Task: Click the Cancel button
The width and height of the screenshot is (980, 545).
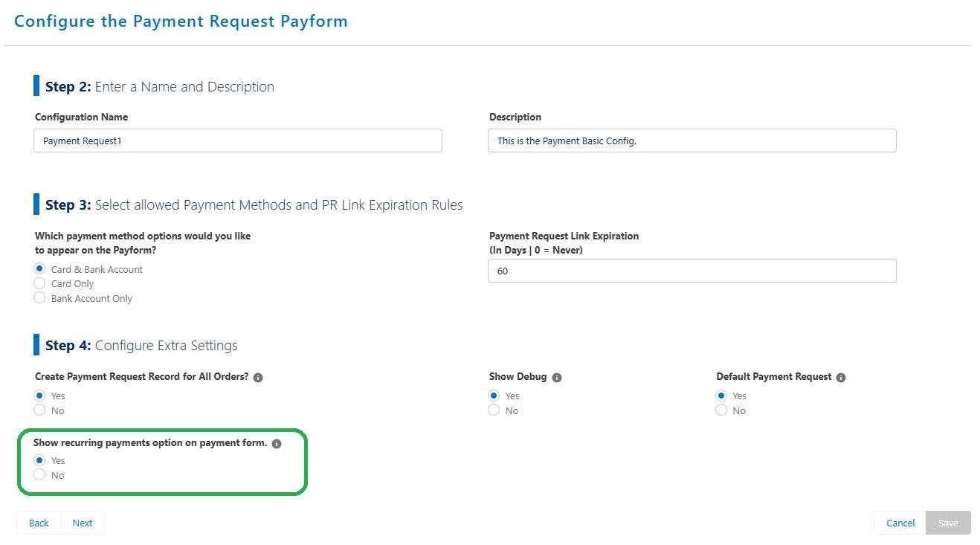Action: point(900,523)
